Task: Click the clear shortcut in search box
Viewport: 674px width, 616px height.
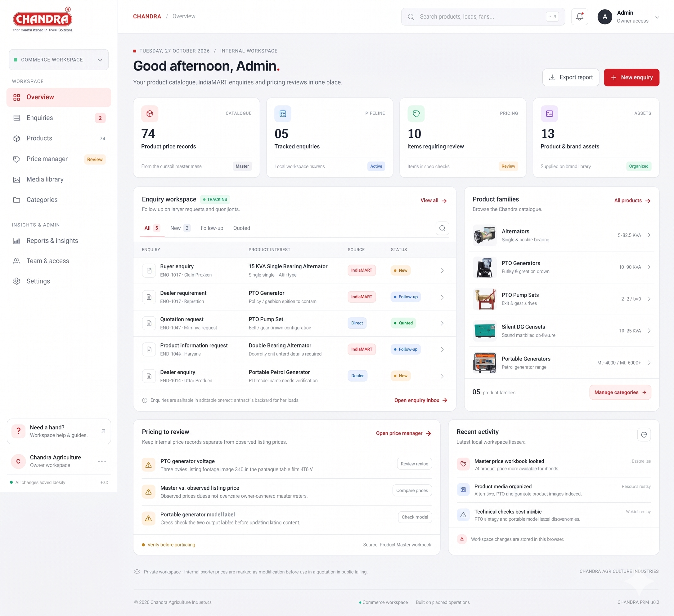Action: coord(552,16)
